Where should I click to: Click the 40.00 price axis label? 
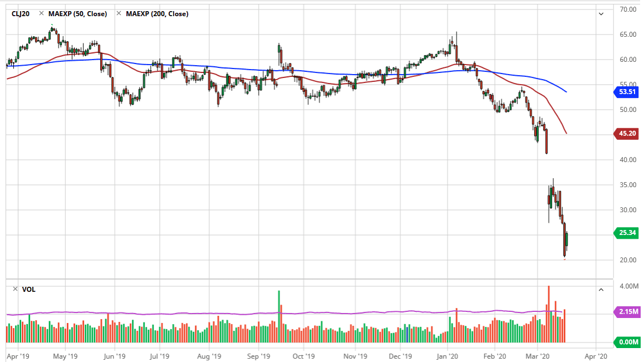tap(628, 160)
